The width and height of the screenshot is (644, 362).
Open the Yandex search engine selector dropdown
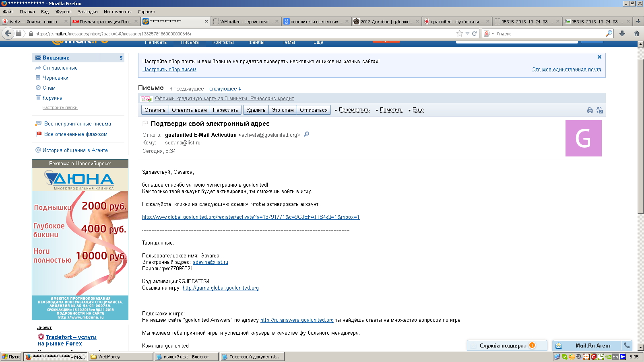pos(489,34)
